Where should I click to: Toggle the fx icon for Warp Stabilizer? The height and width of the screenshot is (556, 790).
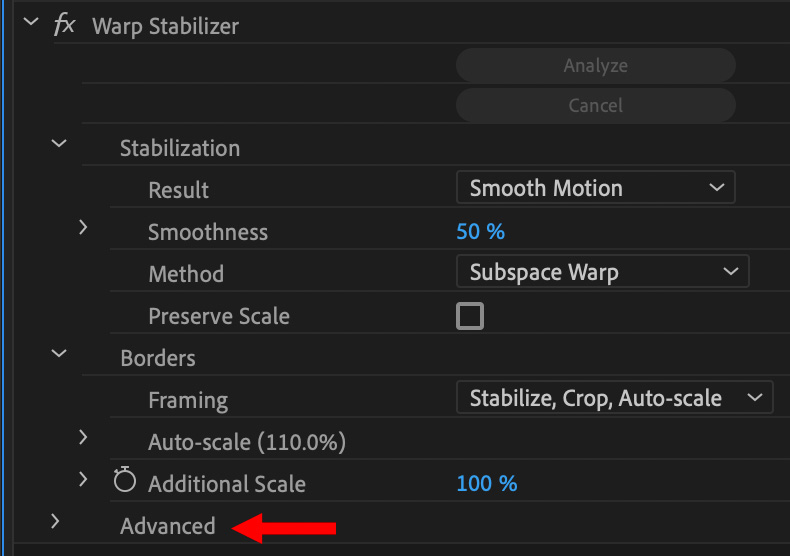tap(64, 25)
